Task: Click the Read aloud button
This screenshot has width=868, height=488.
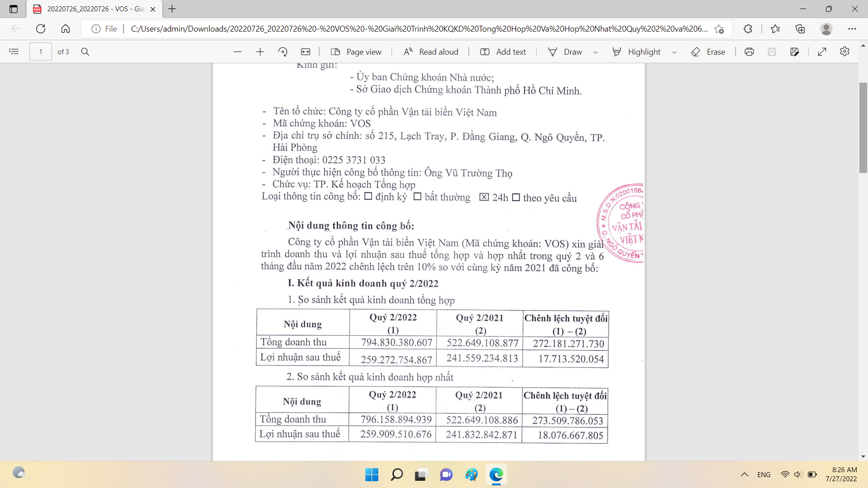Action: 431,52
